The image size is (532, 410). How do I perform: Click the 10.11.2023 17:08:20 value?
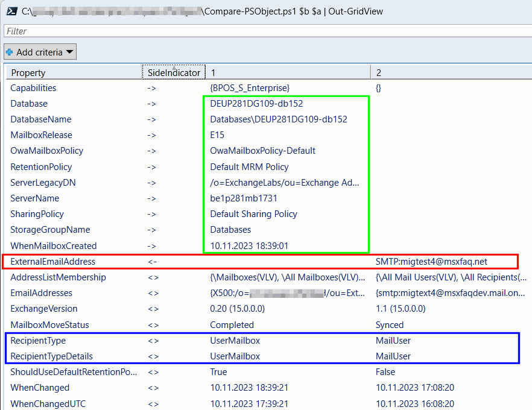(414, 388)
